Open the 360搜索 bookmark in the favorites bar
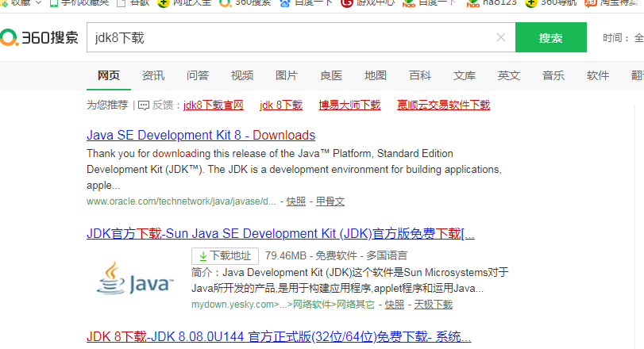 pyautogui.click(x=245, y=3)
